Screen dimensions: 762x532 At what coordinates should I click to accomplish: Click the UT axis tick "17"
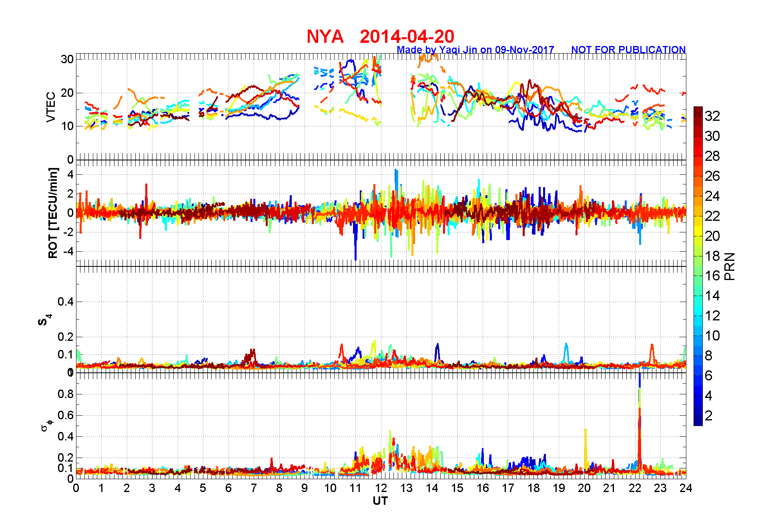coord(508,488)
